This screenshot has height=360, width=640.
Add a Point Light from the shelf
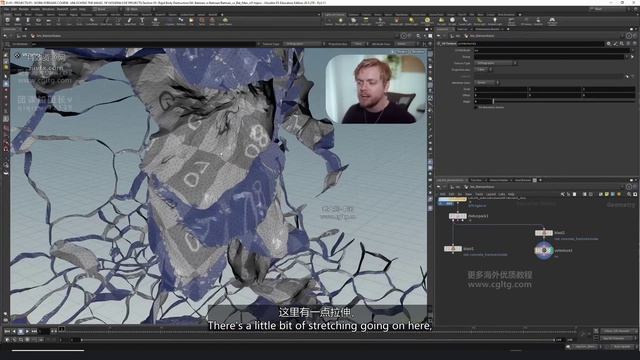(341, 20)
